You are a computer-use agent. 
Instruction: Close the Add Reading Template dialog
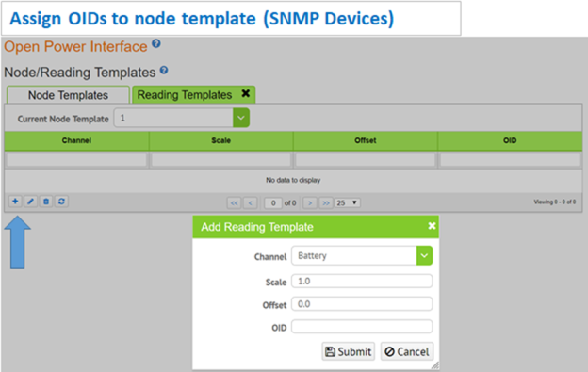coord(432,226)
